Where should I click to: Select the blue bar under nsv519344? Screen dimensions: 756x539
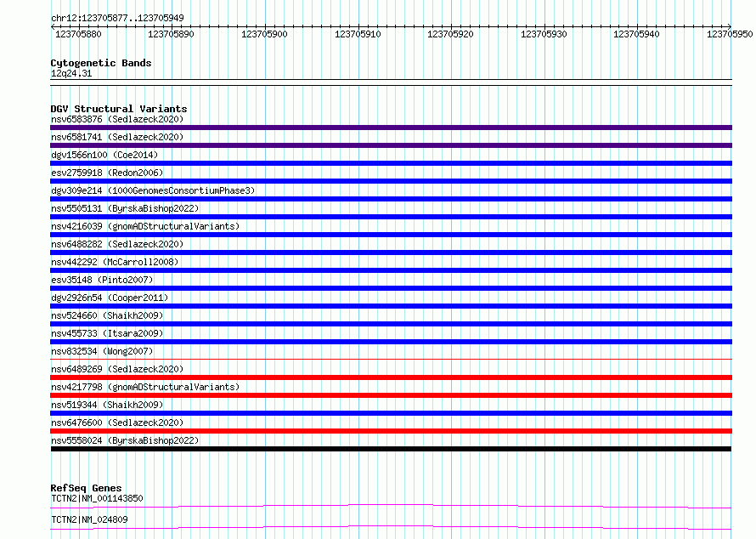click(x=391, y=413)
